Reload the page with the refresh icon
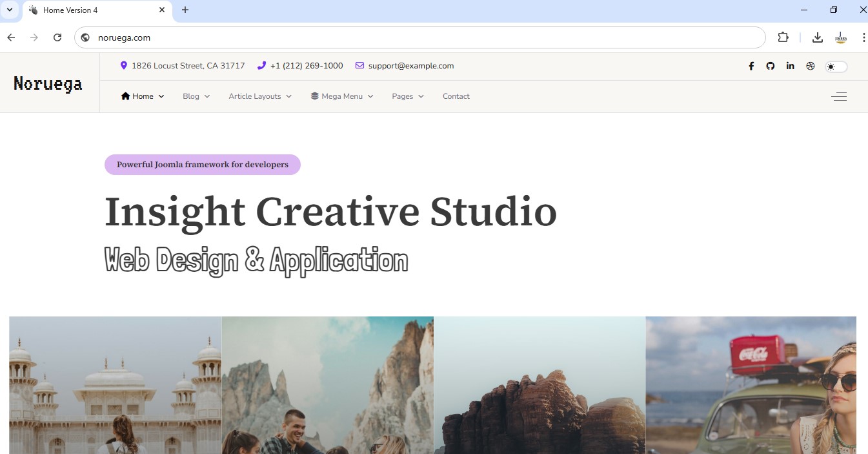 point(57,37)
